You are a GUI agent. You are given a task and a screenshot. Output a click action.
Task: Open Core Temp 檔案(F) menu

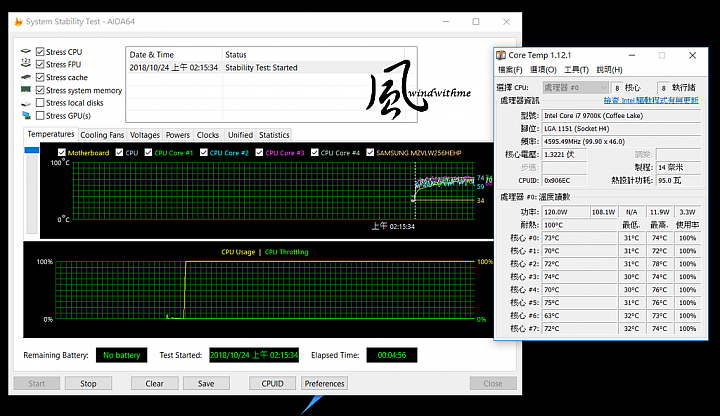(x=510, y=70)
